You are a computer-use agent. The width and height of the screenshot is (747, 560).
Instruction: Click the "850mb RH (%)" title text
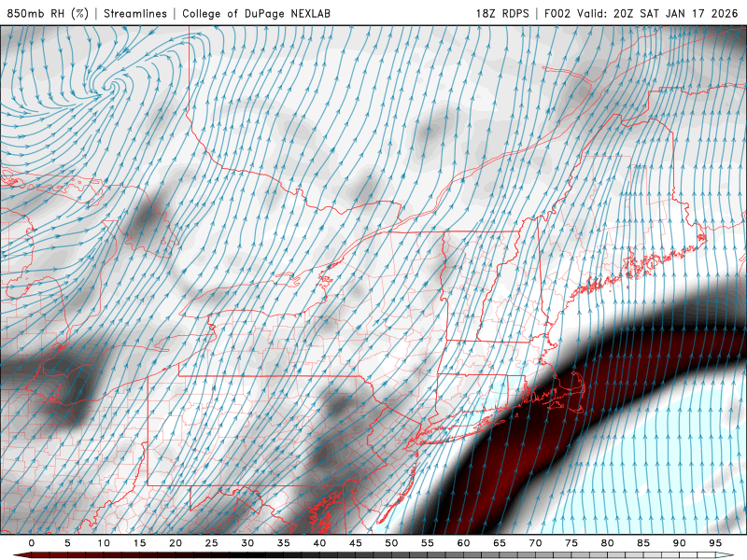click(48, 13)
